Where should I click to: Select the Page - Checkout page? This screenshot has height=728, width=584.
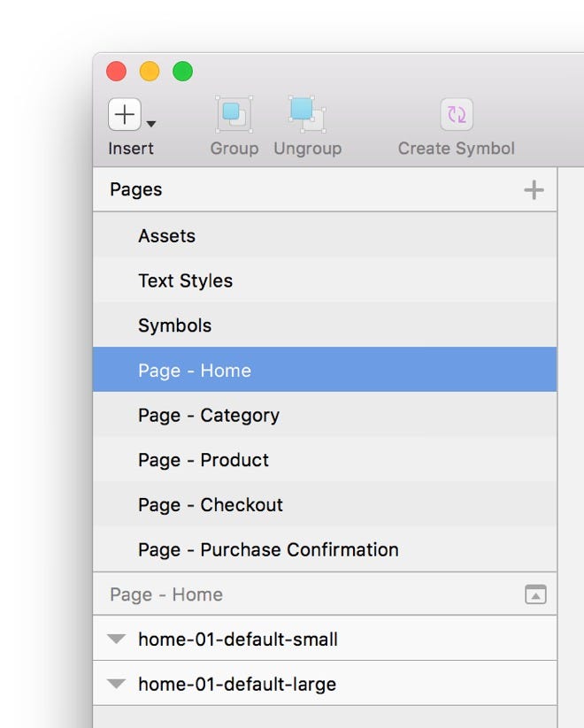point(325,504)
